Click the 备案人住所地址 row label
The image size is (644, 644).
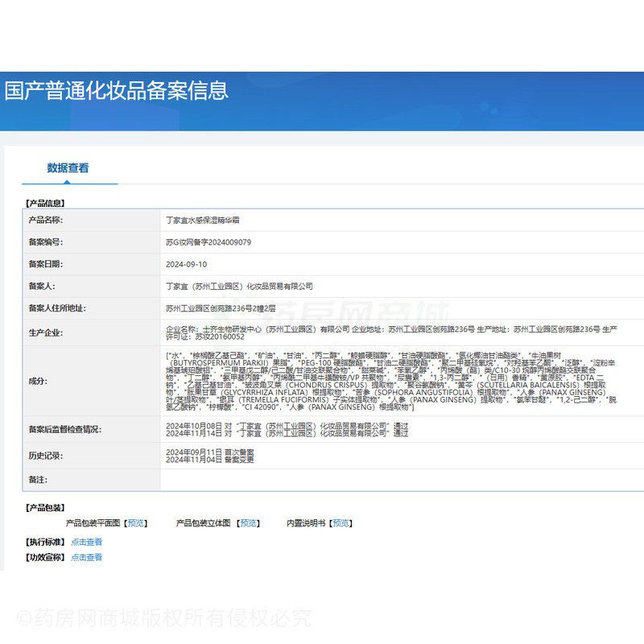[x=57, y=308]
